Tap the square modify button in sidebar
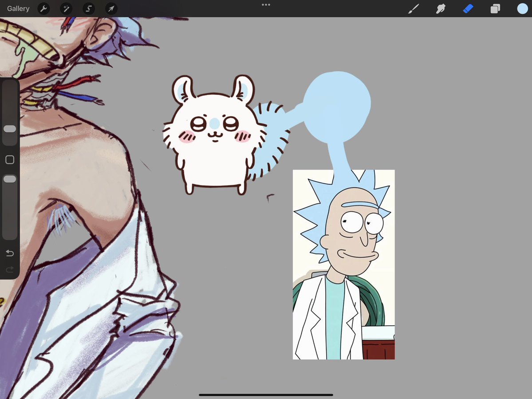Screen dimensions: 532x399 point(10,159)
